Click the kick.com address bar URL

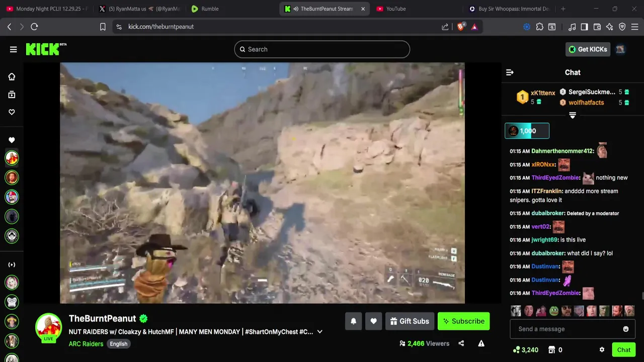161,27
